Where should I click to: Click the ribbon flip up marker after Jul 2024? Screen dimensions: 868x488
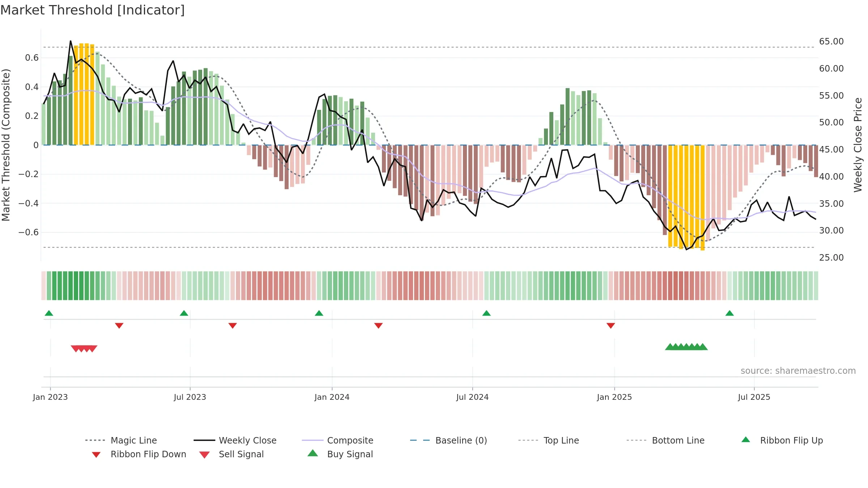pos(486,313)
